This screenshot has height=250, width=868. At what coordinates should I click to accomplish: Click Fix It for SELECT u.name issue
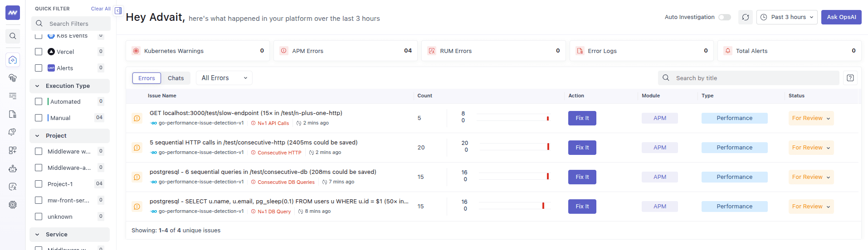point(582,207)
